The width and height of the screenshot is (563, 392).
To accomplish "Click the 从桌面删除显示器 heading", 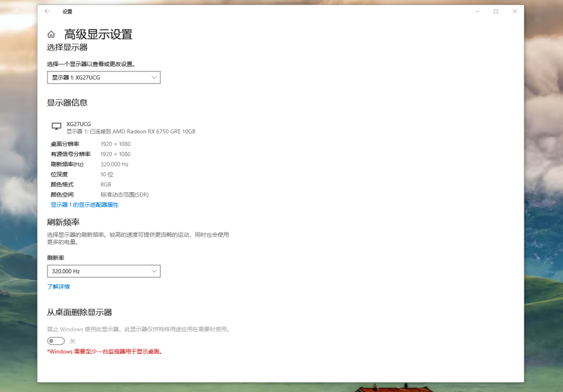I will (79, 312).
